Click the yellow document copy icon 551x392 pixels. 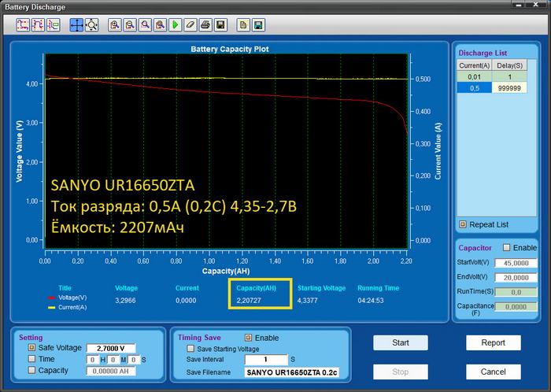[x=243, y=25]
